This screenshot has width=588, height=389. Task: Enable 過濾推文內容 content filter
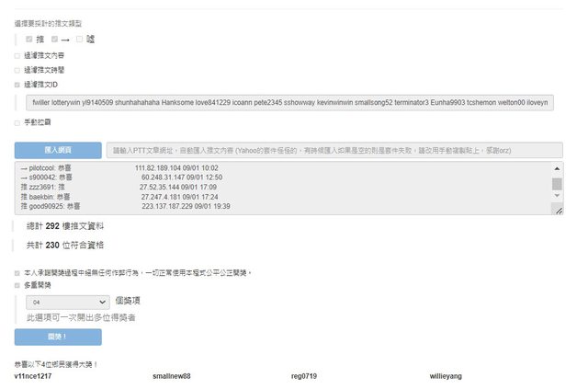17,55
